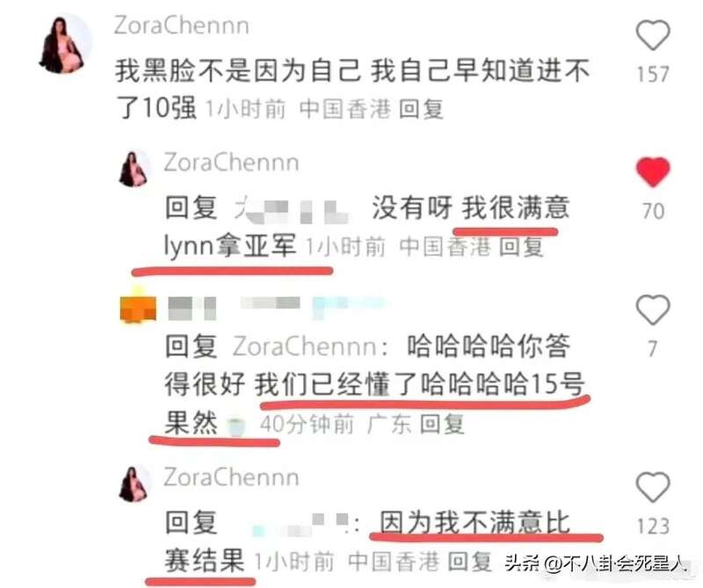This screenshot has width=703, height=588.
Task: Click the blurred username of the Guangdong commenter
Action: point(276,308)
